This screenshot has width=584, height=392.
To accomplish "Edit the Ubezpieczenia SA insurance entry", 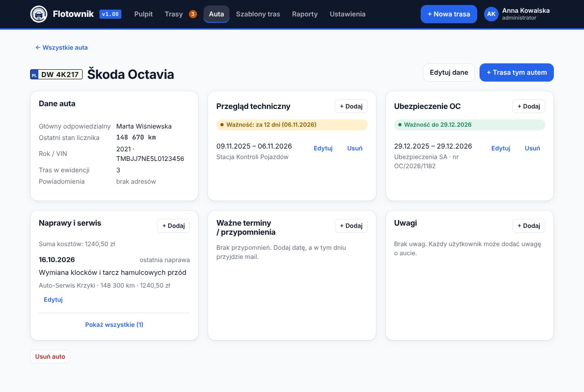I will click(501, 148).
